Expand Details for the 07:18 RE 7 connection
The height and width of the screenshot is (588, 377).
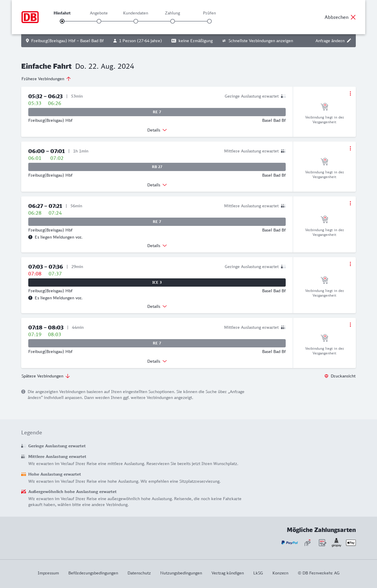click(157, 361)
